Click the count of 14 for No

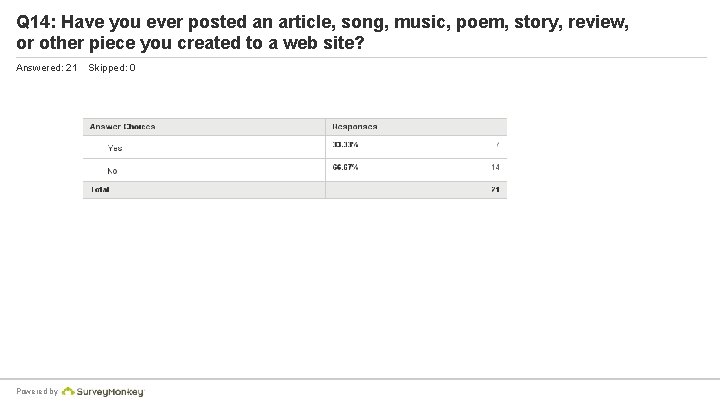click(494, 167)
